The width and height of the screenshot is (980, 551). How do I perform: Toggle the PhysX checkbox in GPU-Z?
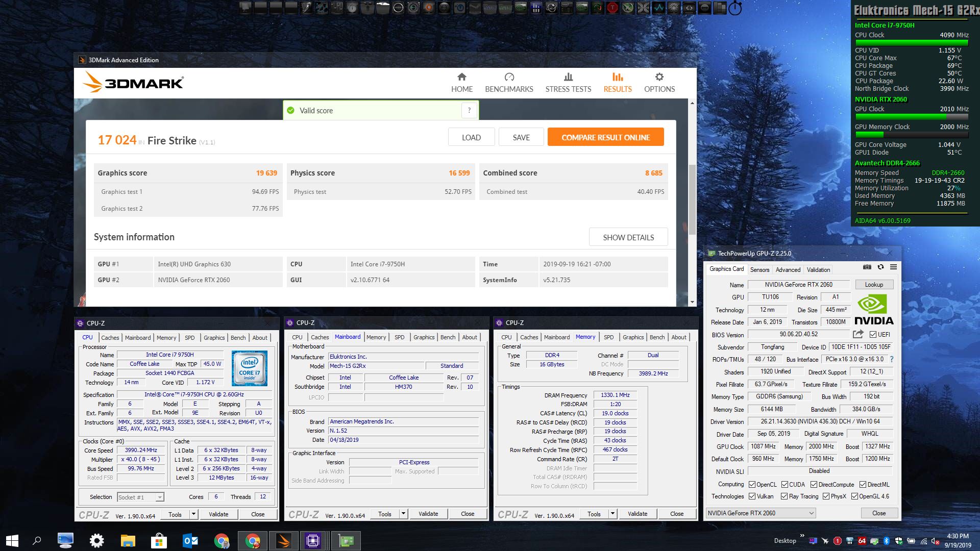(826, 496)
